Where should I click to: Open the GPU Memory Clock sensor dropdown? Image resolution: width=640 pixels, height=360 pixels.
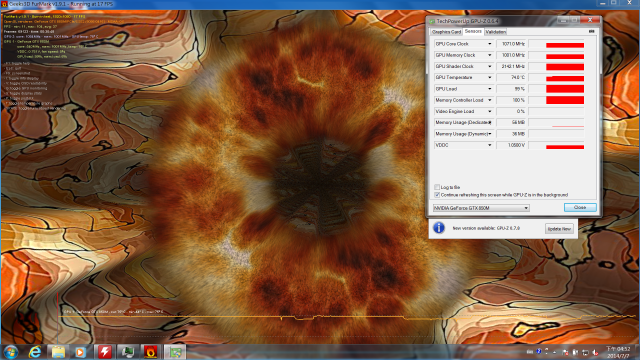coord(489,55)
